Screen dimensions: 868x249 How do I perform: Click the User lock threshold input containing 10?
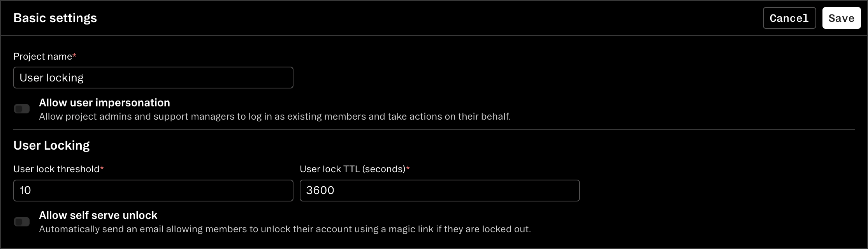coord(153,191)
